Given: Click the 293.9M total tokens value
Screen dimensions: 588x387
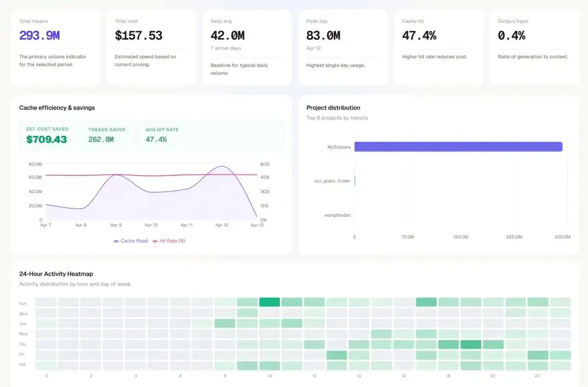Looking at the screenshot, I should (x=39, y=35).
